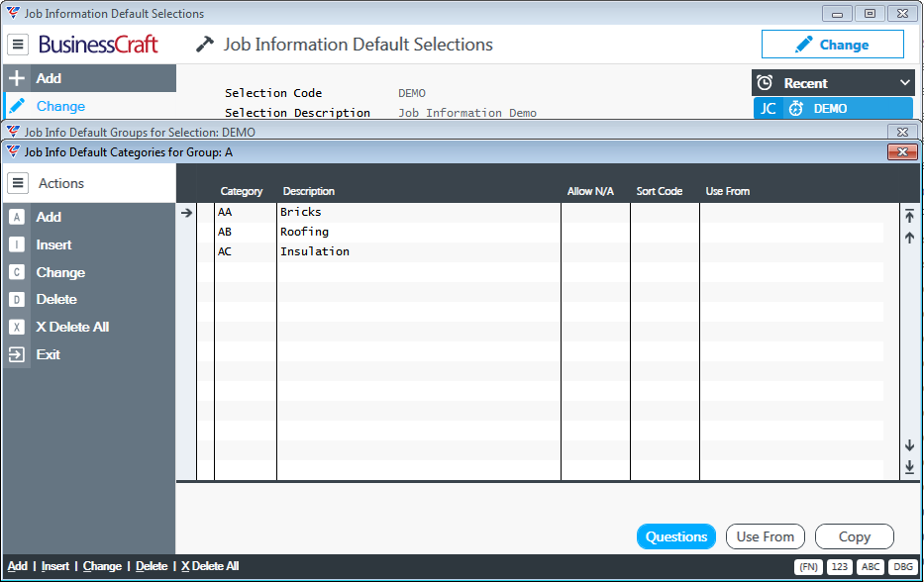Click the pencil icon in main sidebar

click(17, 106)
